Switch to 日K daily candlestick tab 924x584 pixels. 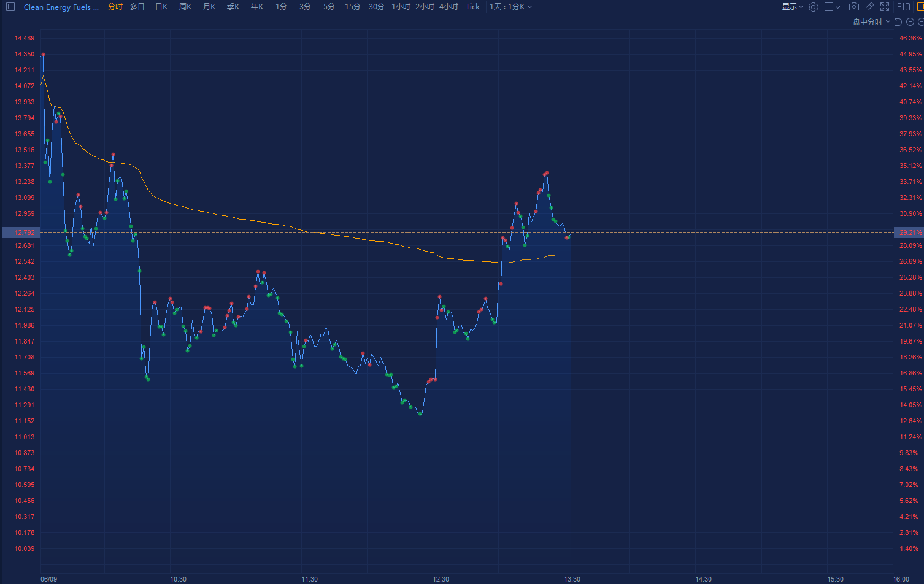click(161, 7)
